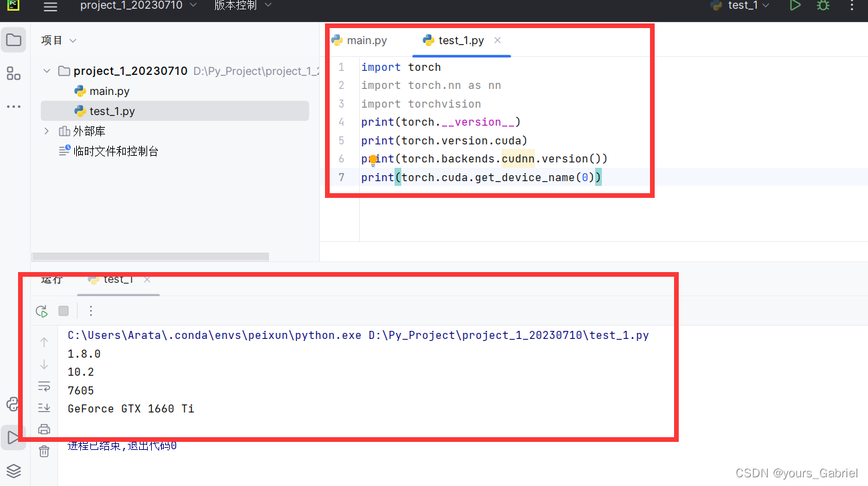Rerun test_1 using the rerun icon

(x=41, y=311)
